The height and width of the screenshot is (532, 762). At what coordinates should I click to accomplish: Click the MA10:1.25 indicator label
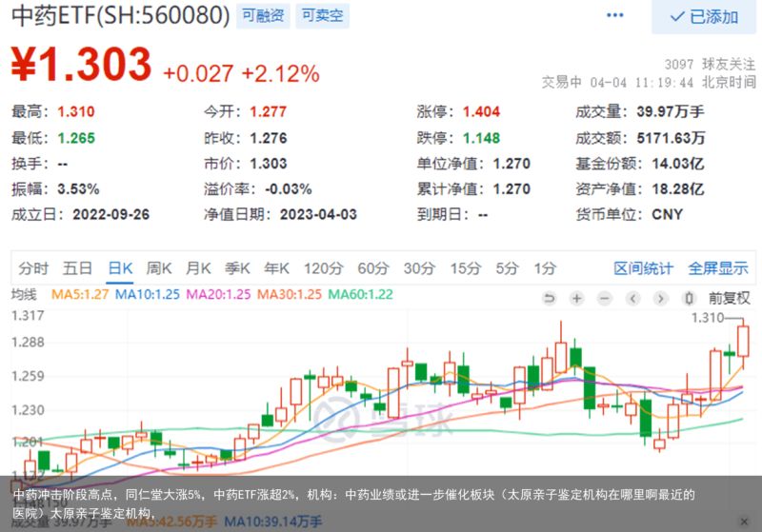(148, 294)
